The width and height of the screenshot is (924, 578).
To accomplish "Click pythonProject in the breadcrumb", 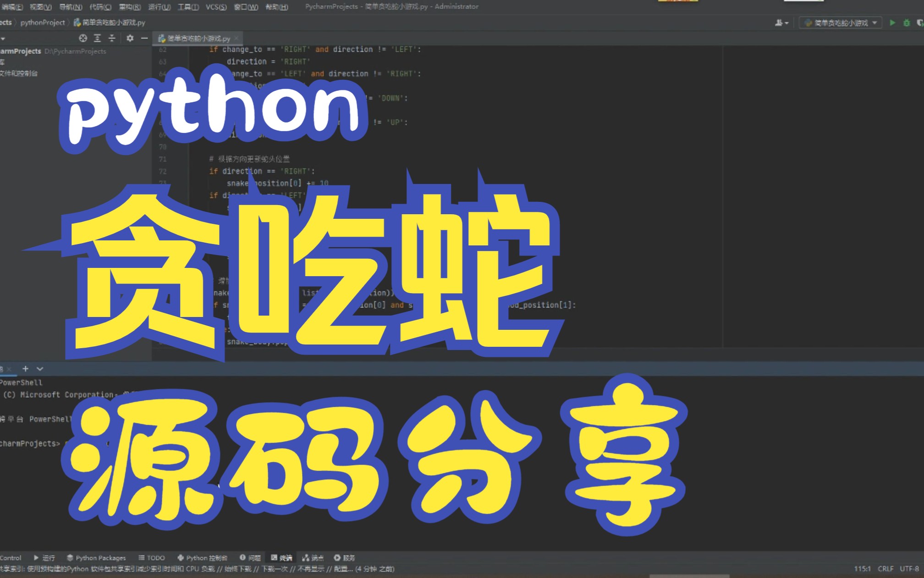I will point(43,22).
